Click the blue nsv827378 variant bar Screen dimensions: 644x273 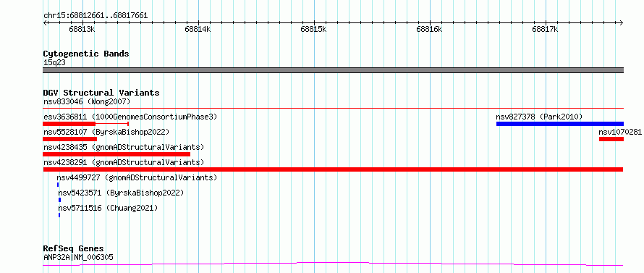coord(560,124)
